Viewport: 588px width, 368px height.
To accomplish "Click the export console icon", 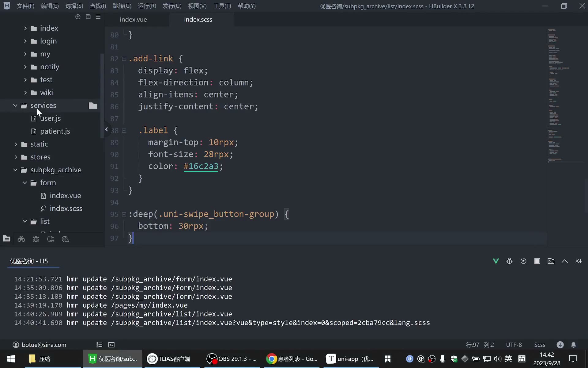I will pos(551,261).
